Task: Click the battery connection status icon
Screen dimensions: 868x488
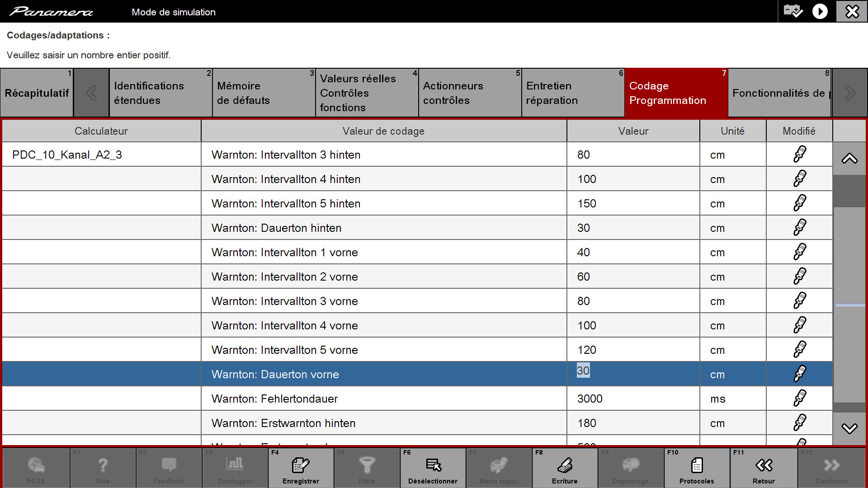Action: point(793,11)
